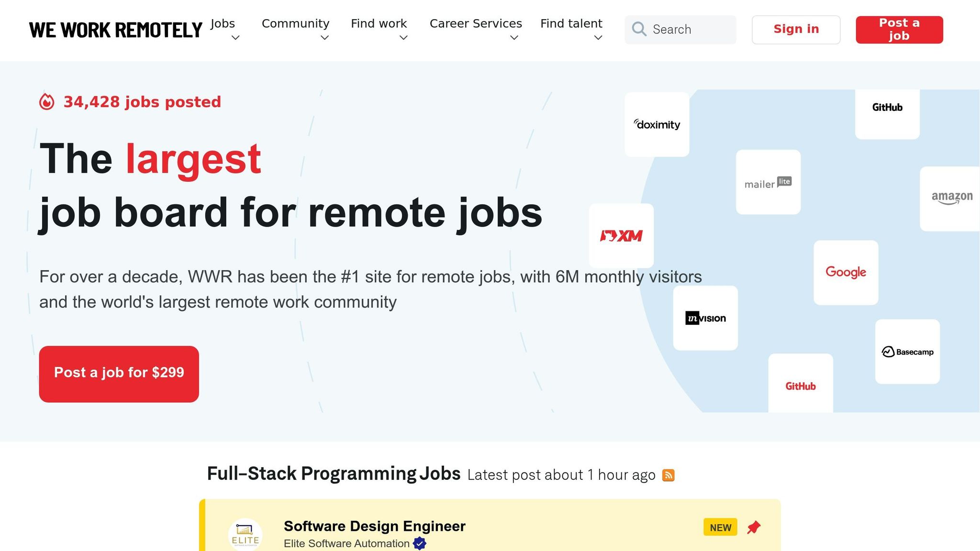Viewport: 980px width, 551px height.
Task: Open the Find work menu
Action: tap(379, 24)
